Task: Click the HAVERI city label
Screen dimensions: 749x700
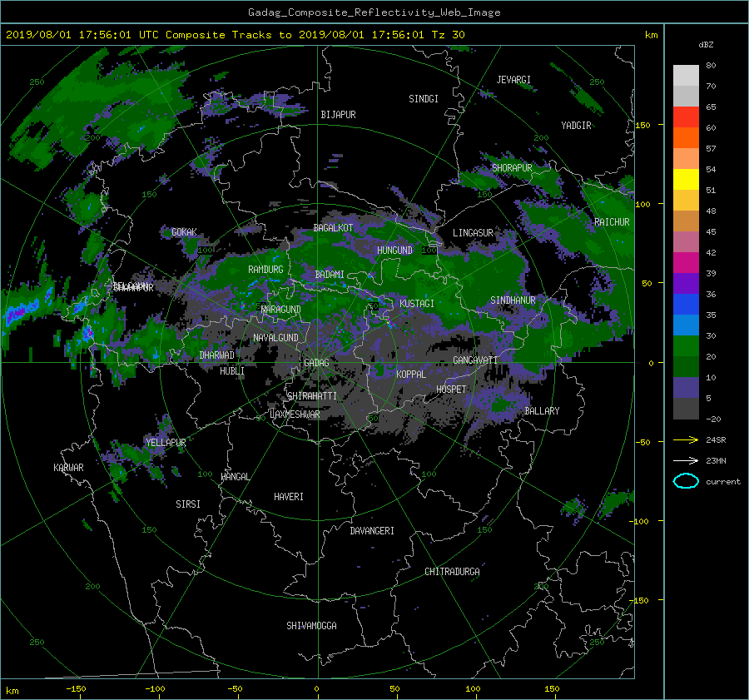Action: coord(289,497)
